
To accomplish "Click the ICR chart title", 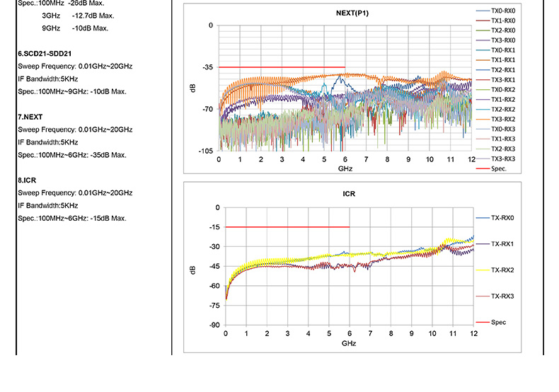I will pos(348,193).
